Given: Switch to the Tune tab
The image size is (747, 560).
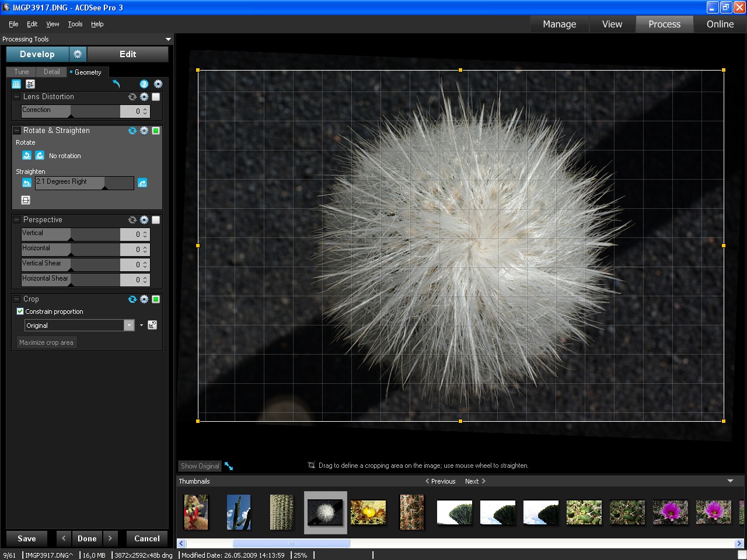Looking at the screenshot, I should (21, 72).
